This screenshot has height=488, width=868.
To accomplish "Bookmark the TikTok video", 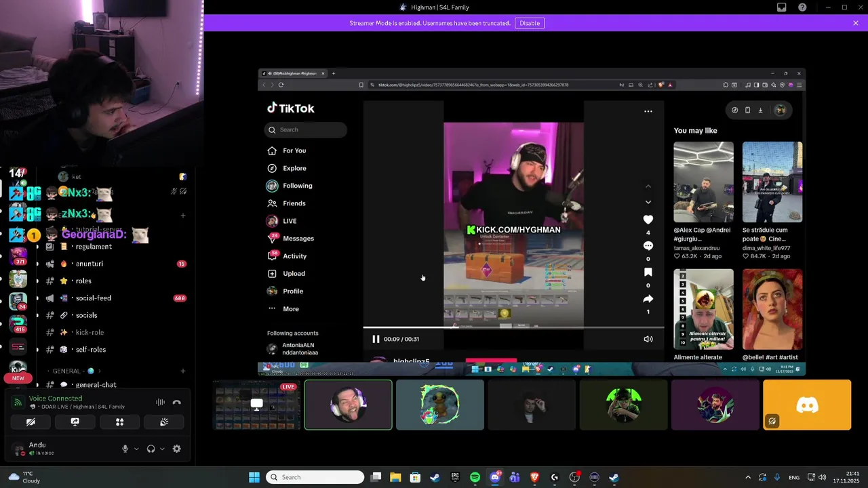I will pyautogui.click(x=648, y=272).
